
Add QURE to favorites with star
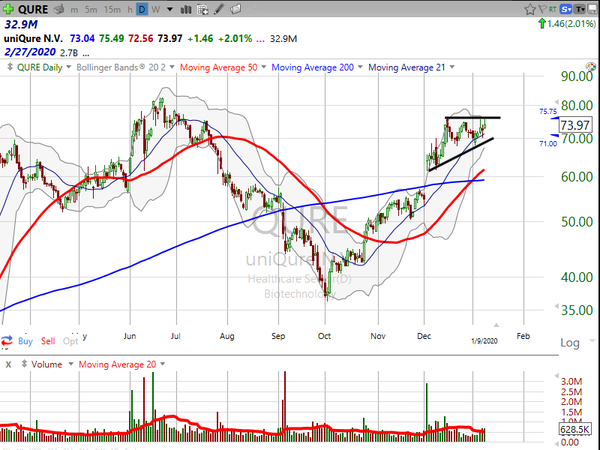(530, 9)
